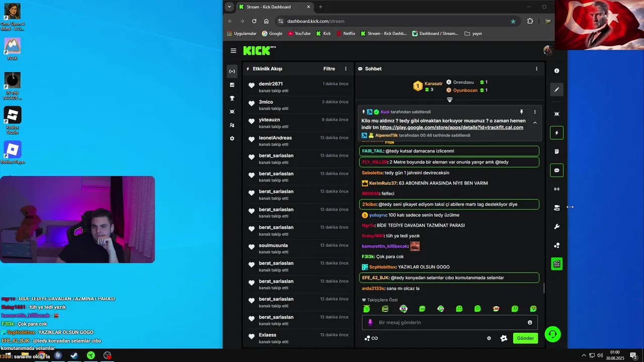Open the browser extensions puzzle icon
Image resolution: width=644 pixels, height=362 pixels.
coord(530,21)
